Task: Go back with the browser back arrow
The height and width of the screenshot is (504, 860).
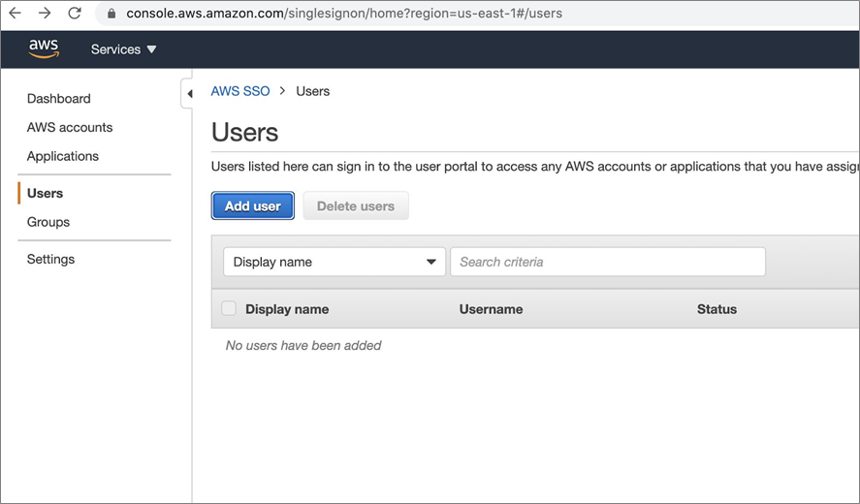Action: tap(15, 14)
